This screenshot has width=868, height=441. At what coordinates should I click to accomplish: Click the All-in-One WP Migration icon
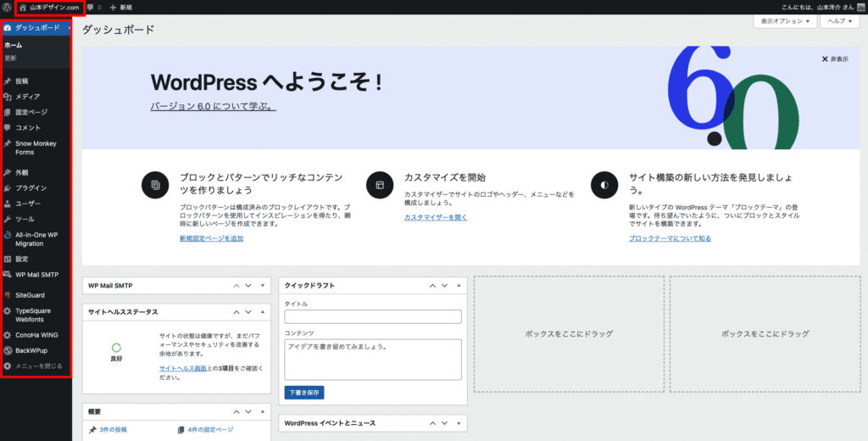click(7, 235)
